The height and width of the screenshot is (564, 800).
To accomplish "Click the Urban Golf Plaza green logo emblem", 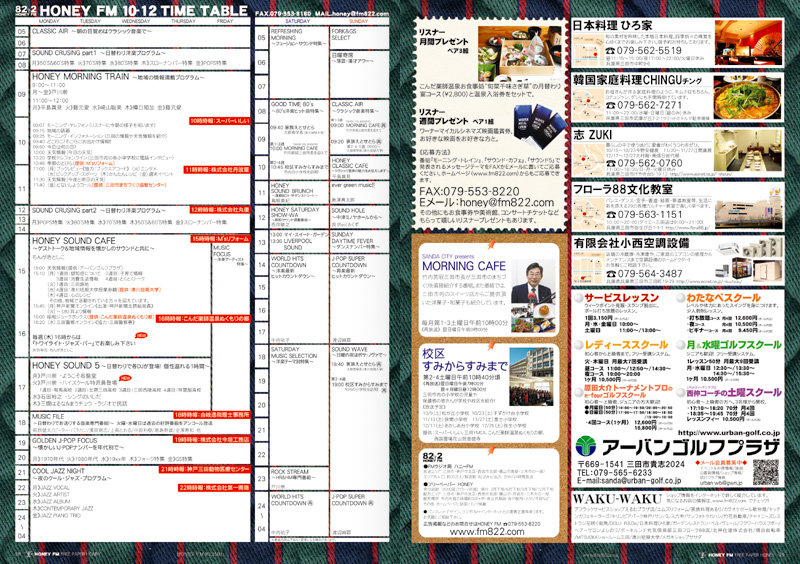I will click(586, 446).
